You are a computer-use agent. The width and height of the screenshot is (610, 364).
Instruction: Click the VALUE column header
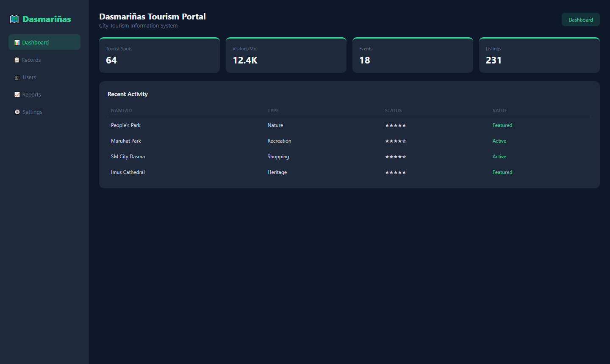click(x=500, y=110)
